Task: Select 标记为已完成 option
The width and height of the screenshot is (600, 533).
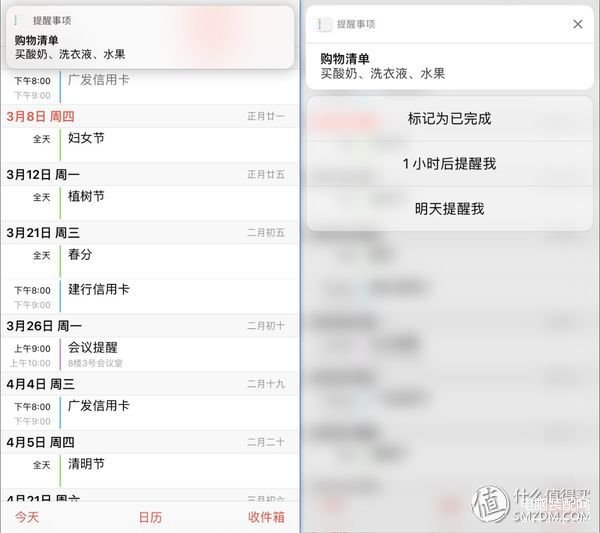Action: pyautogui.click(x=450, y=119)
